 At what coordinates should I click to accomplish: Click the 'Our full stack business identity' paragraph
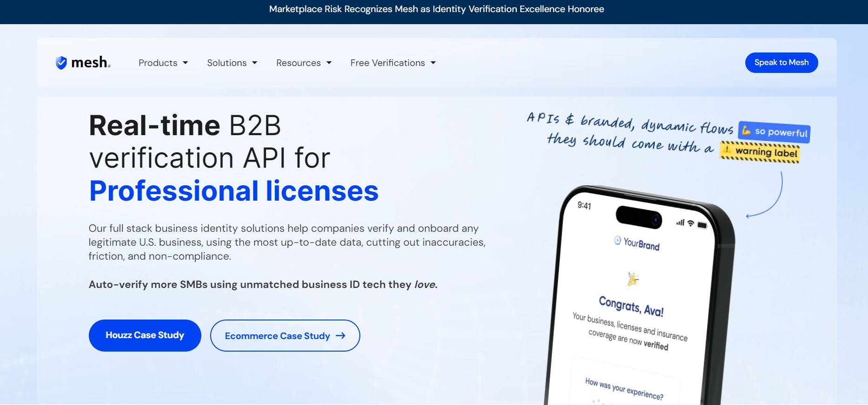tap(287, 242)
